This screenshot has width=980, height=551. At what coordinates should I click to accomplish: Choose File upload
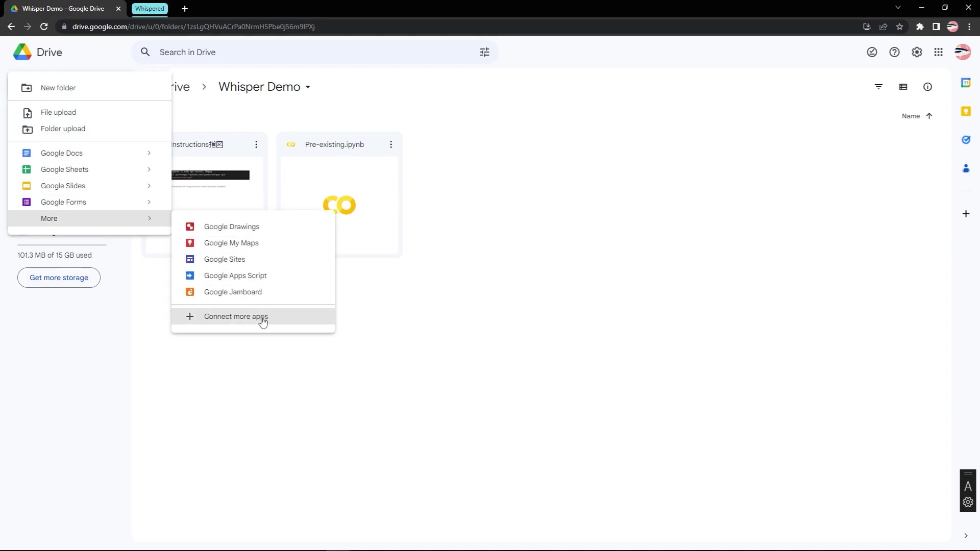point(90,112)
